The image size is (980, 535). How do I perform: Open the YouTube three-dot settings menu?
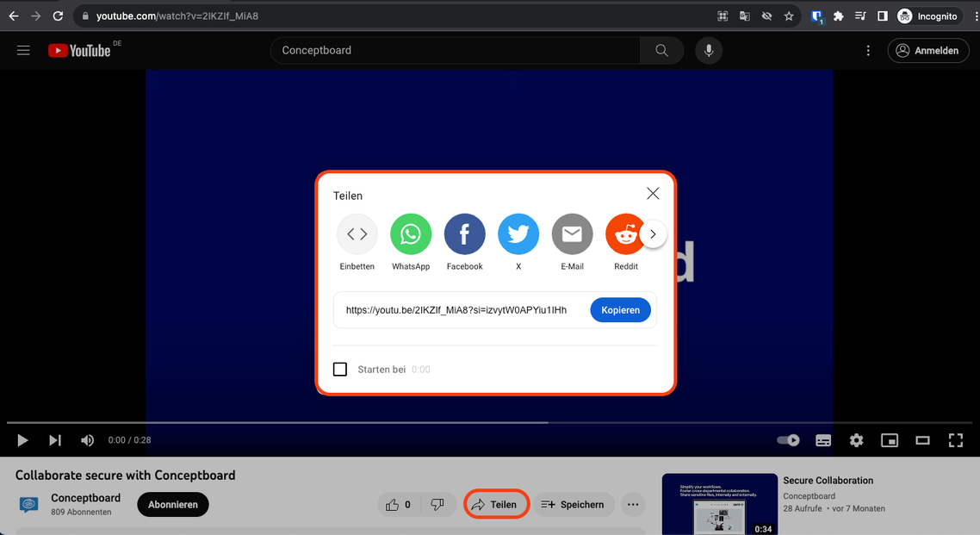868,51
